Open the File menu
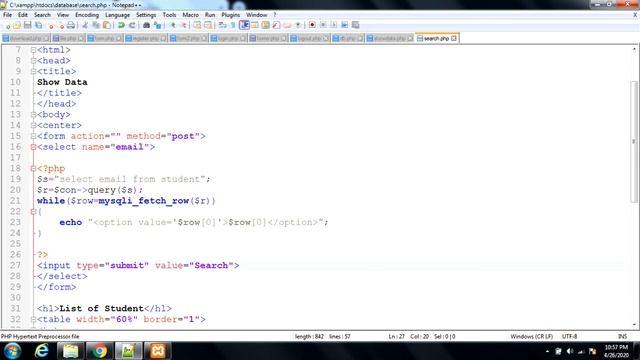 7,15
